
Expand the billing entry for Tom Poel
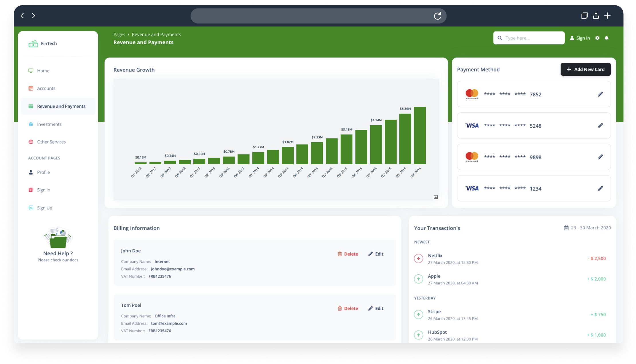point(131,305)
